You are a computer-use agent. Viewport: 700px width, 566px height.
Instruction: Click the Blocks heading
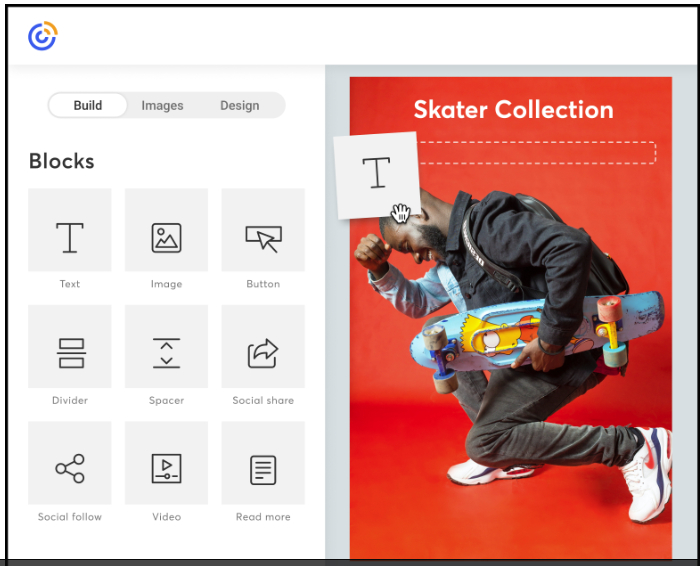(x=62, y=161)
